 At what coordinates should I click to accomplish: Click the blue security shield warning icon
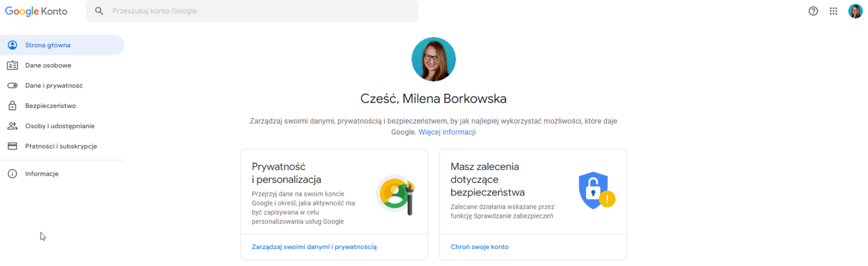point(596,191)
